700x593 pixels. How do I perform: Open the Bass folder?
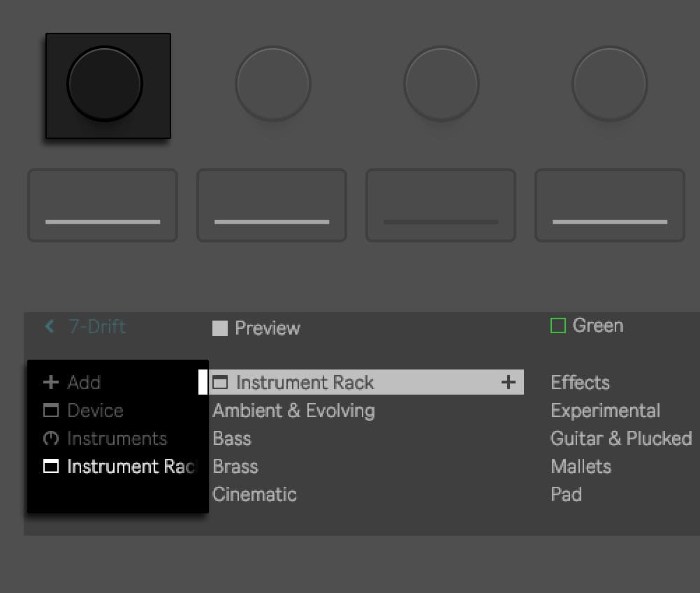[231, 439]
